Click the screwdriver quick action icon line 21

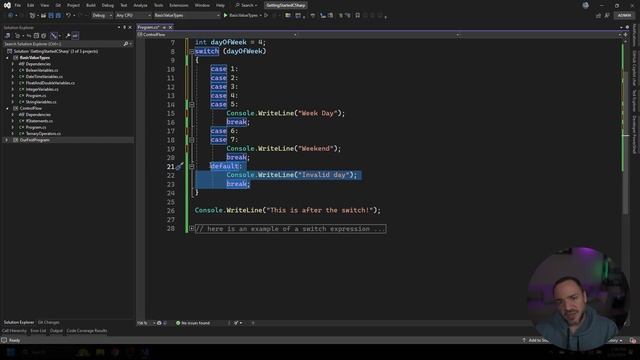click(x=180, y=167)
